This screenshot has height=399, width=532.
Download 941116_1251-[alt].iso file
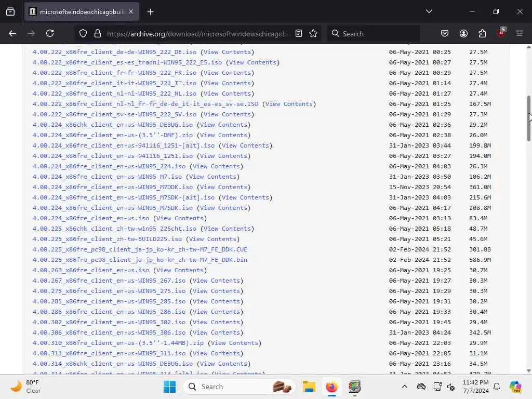click(x=124, y=145)
